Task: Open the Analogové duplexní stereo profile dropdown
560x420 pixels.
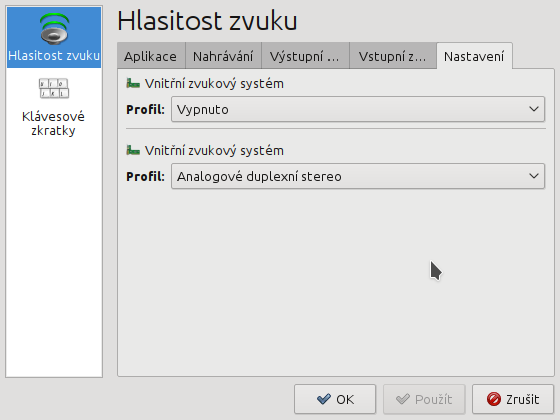Action: coord(358,176)
